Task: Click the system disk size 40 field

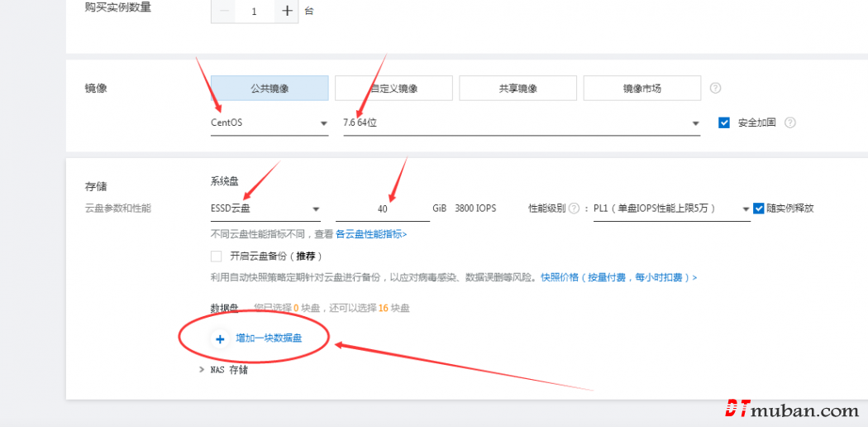Action: point(382,209)
